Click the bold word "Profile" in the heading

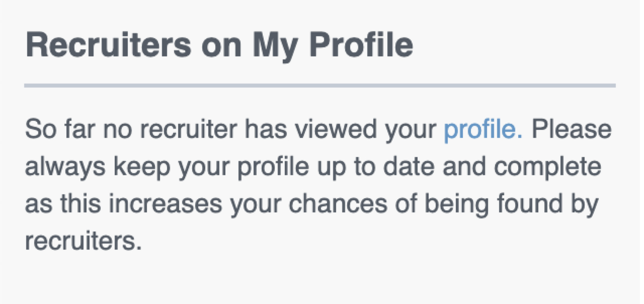click(360, 46)
